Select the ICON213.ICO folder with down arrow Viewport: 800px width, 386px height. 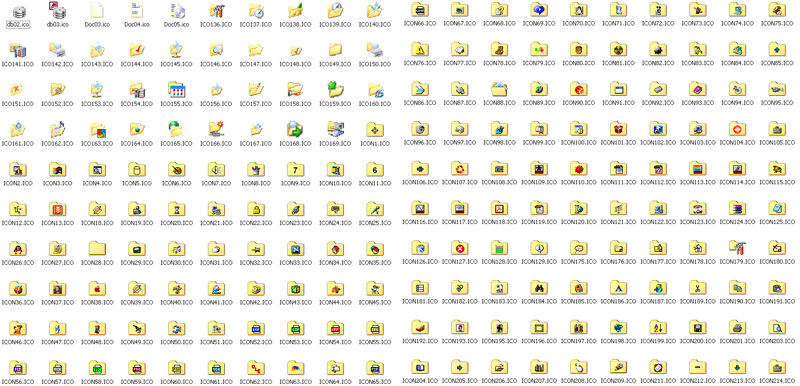tap(737, 366)
